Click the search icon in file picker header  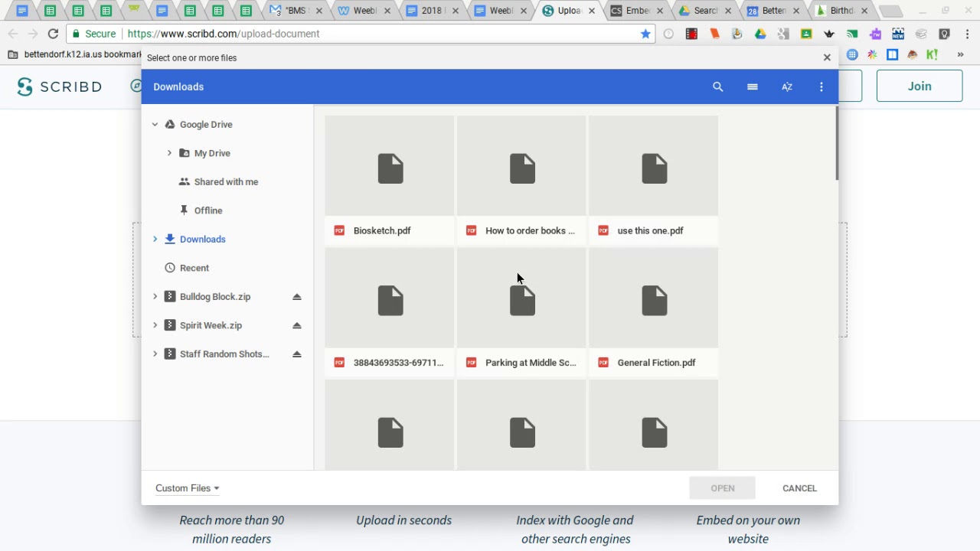click(x=717, y=87)
